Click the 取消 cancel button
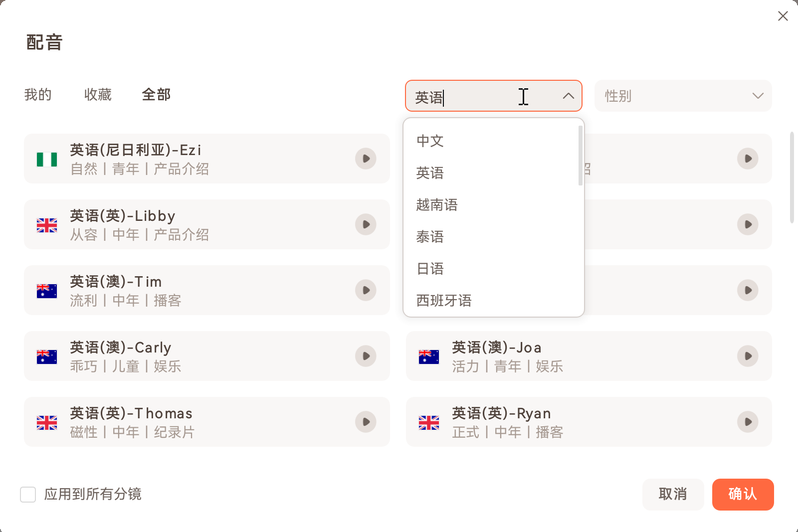 (673, 495)
